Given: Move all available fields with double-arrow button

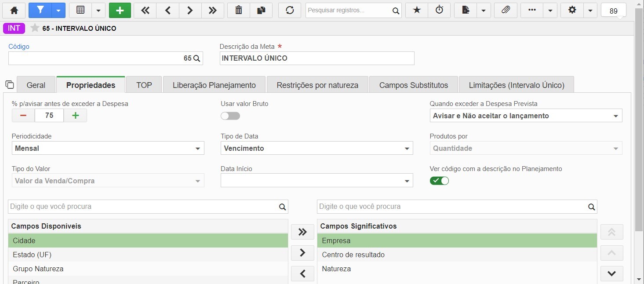Looking at the screenshot, I should click(302, 232).
